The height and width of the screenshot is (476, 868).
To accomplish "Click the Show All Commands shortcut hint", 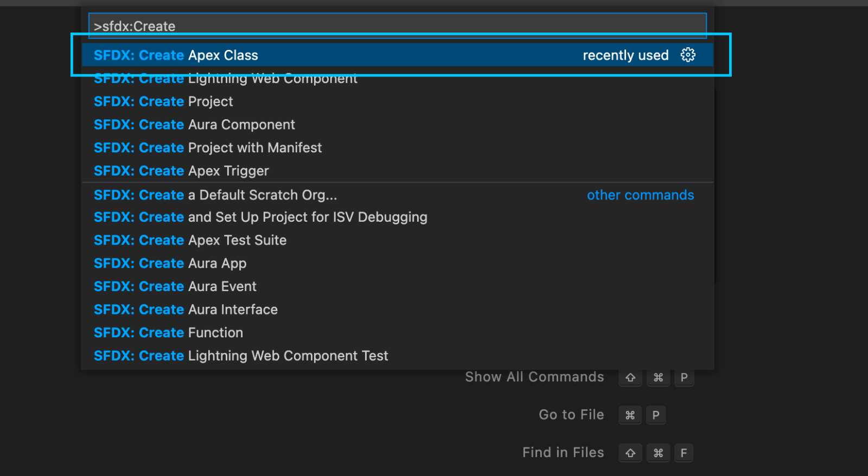I will [x=534, y=377].
